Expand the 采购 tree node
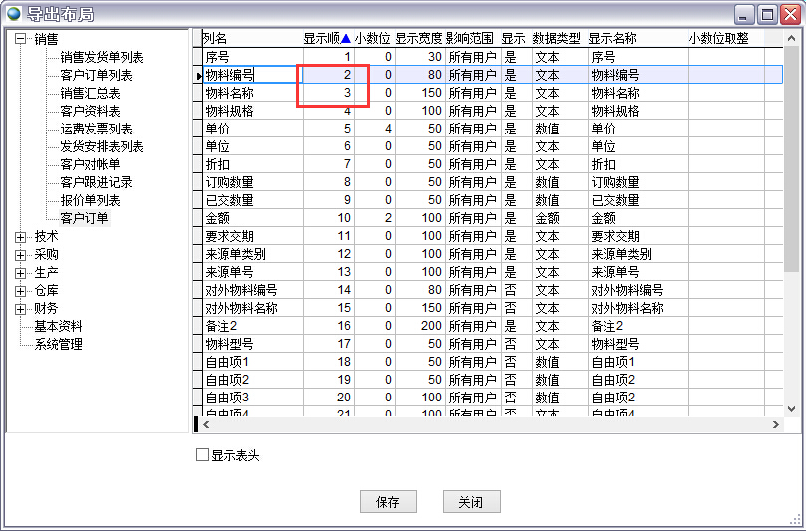Screen dimensions: 806x532 click(x=21, y=254)
